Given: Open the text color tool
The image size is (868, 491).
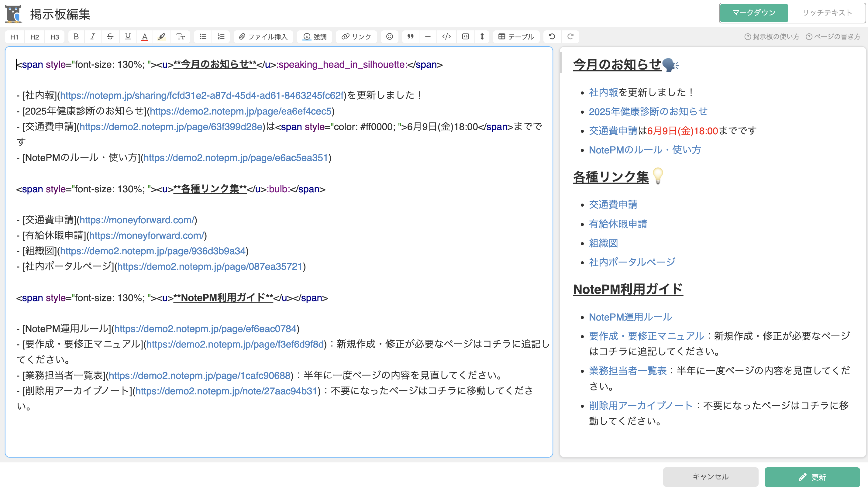Looking at the screenshot, I should click(145, 37).
